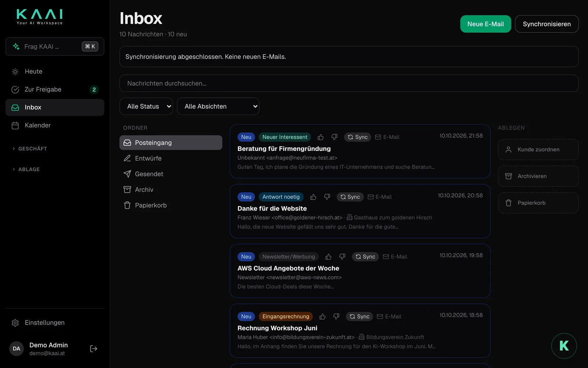Expand the ABLAGE section
Viewport: 588px width, 368px height.
click(26, 169)
